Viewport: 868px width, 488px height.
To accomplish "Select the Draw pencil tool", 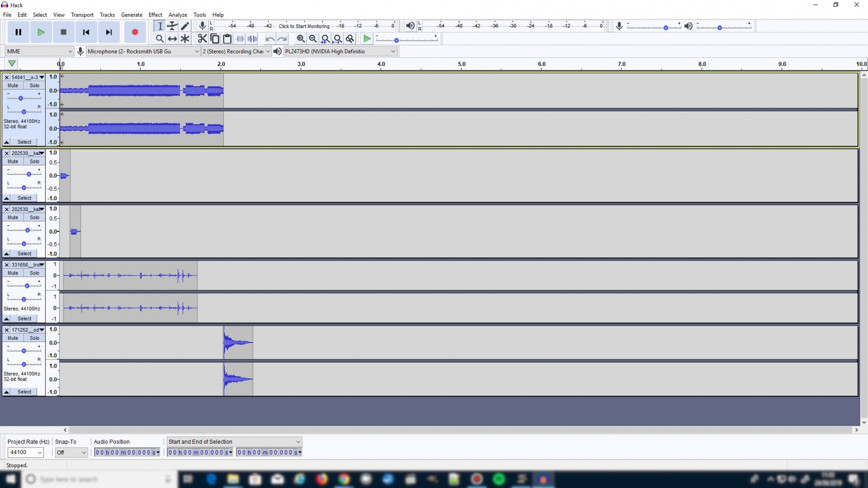I will 185,26.
